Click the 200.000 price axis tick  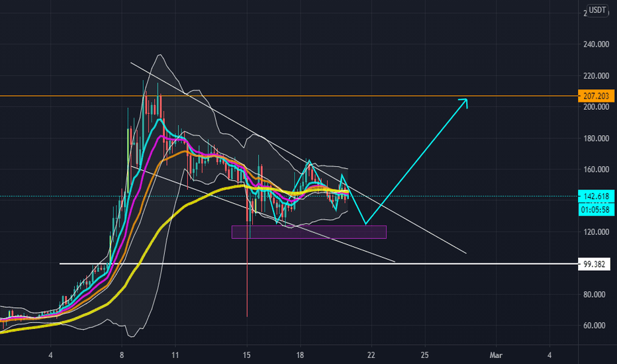[596, 107]
